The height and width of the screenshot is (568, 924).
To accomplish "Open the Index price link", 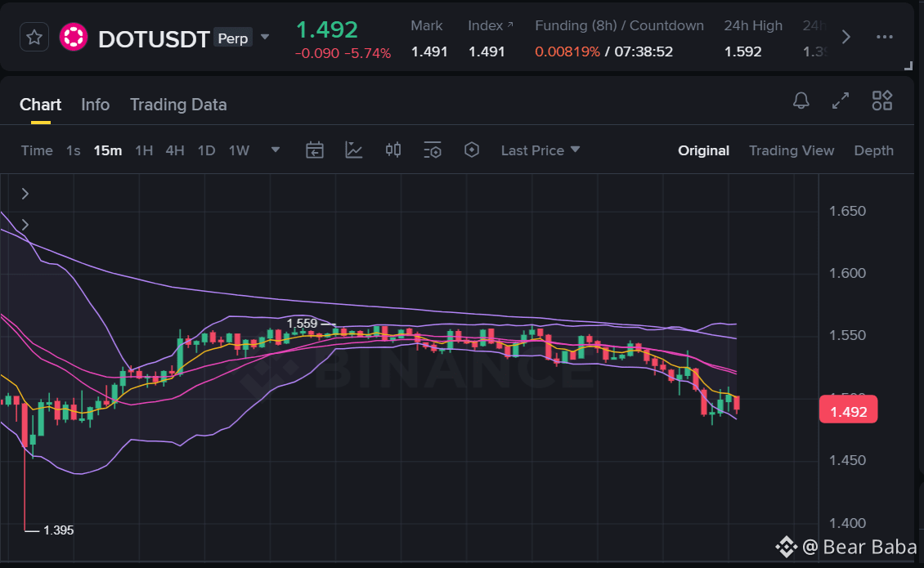I will [491, 25].
